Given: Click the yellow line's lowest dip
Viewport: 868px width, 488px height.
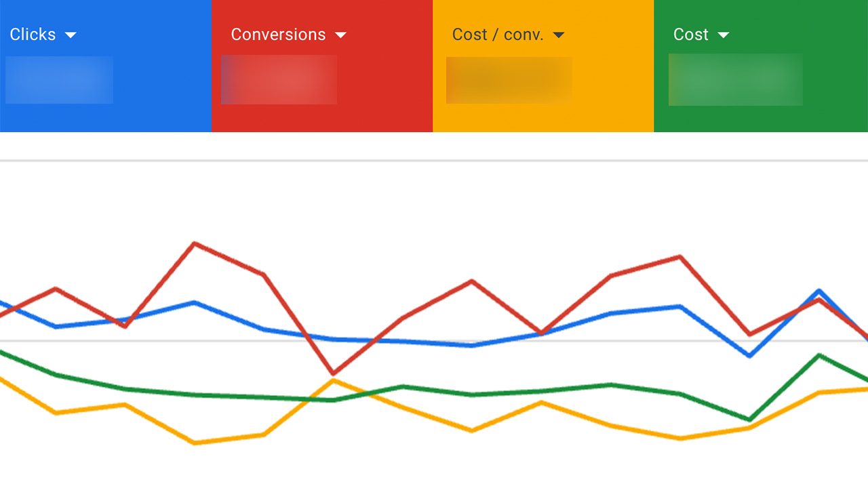Looking at the screenshot, I should click(x=195, y=443).
